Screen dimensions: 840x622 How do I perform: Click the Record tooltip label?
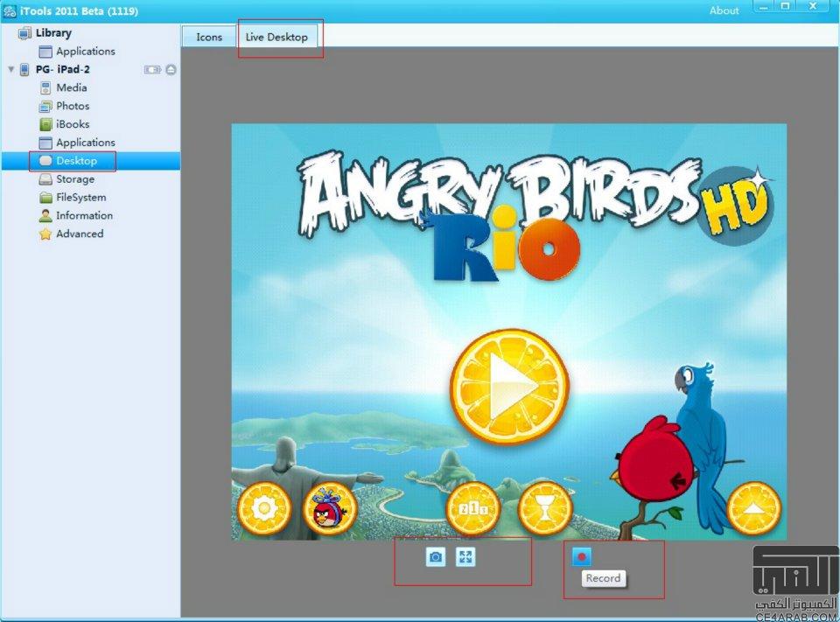603,578
